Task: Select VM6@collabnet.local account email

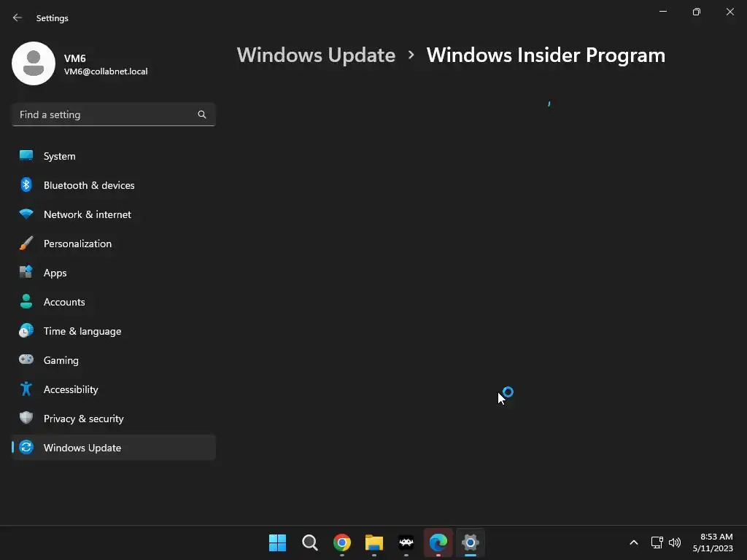Action: (x=106, y=71)
